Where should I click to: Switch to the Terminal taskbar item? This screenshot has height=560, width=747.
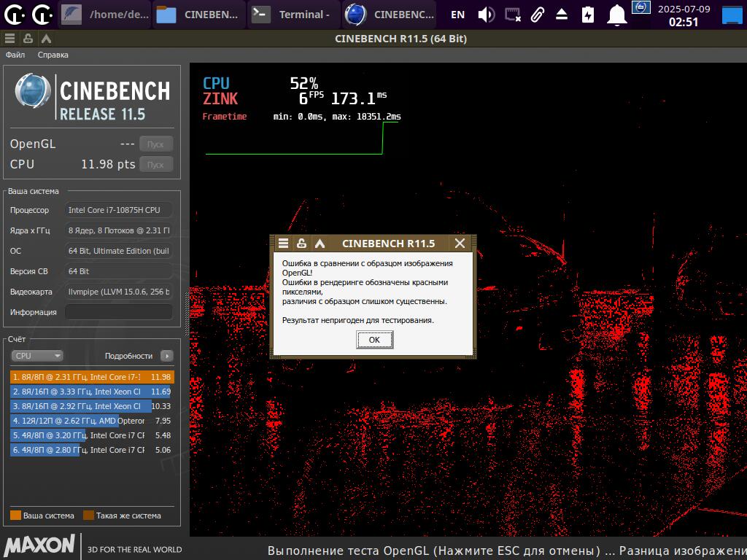pyautogui.click(x=294, y=15)
